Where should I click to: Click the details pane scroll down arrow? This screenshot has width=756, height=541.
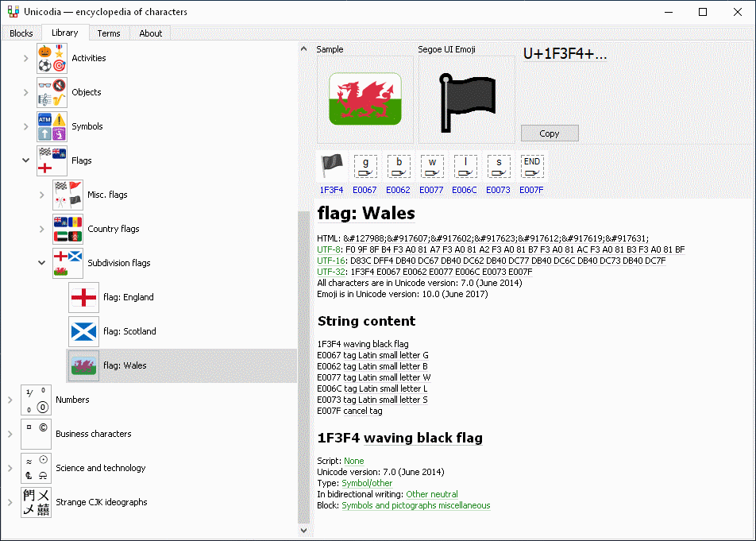pyautogui.click(x=303, y=531)
